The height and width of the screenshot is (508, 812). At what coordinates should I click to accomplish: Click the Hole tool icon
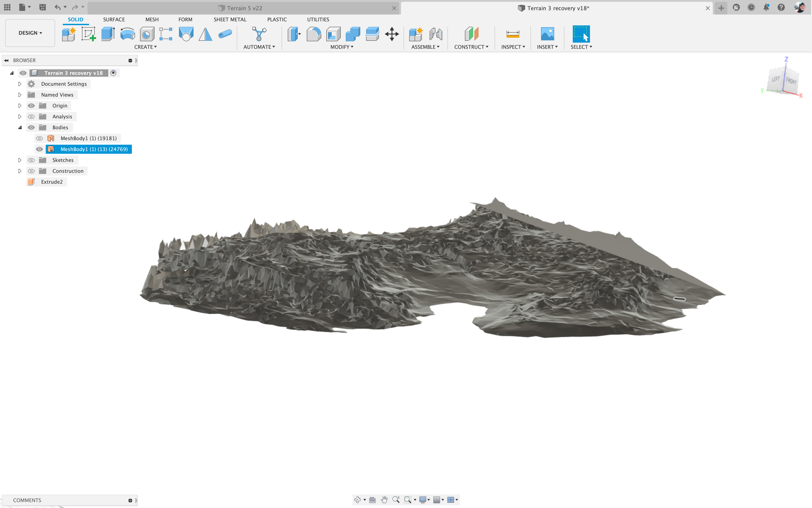[x=147, y=34]
